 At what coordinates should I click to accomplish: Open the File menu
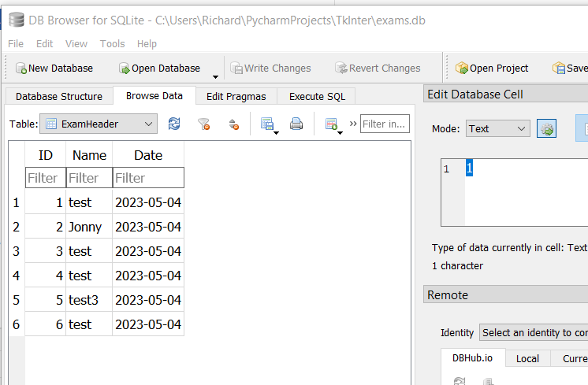[16, 44]
